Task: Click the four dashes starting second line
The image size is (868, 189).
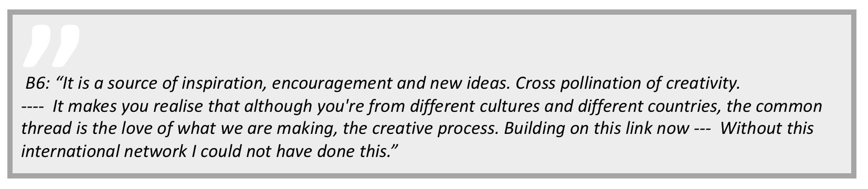Action: pos(33,107)
